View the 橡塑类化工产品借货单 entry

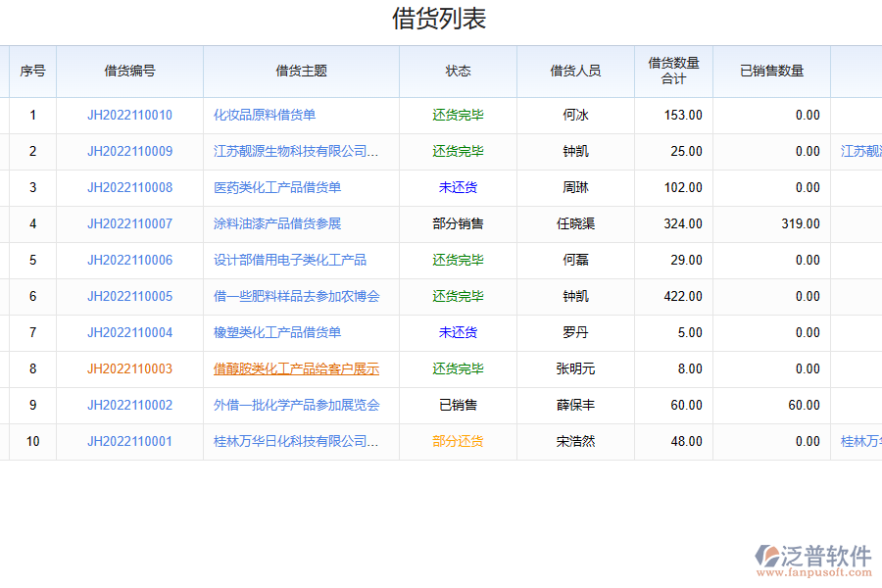click(x=279, y=332)
